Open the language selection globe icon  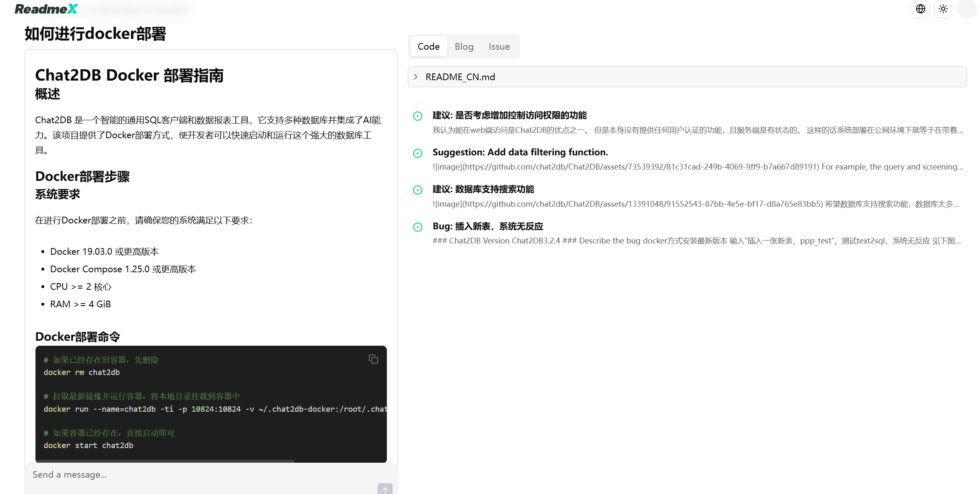[920, 9]
